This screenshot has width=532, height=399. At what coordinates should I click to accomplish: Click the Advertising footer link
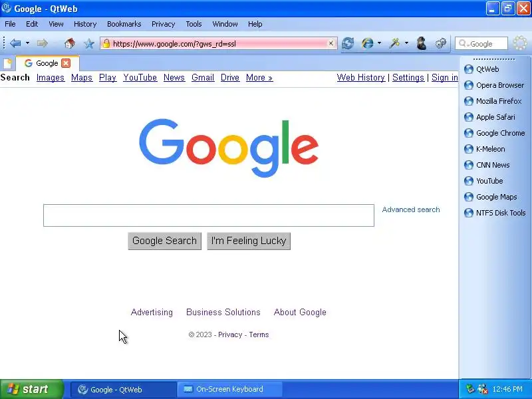coord(152,312)
